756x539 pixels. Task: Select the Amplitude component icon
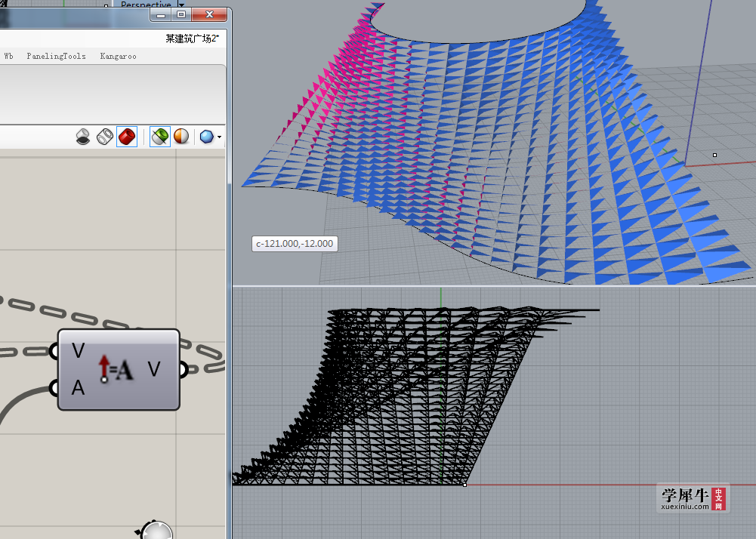116,370
